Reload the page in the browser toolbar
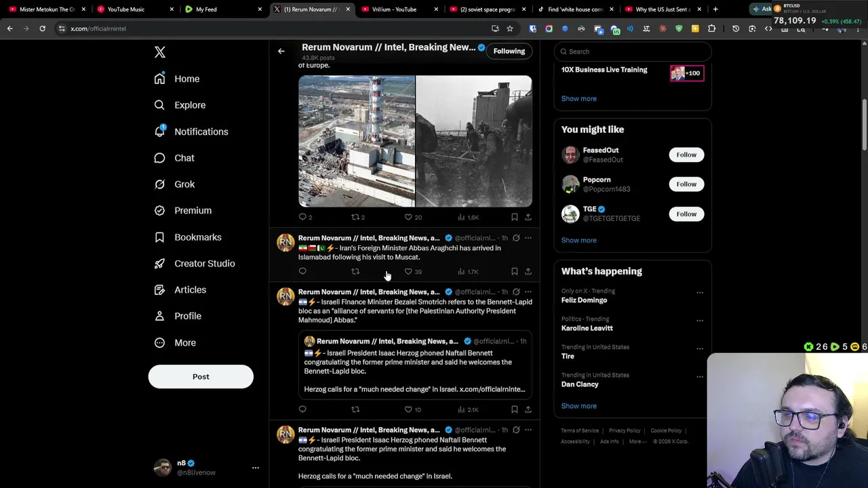868x488 pixels. pos(42,28)
